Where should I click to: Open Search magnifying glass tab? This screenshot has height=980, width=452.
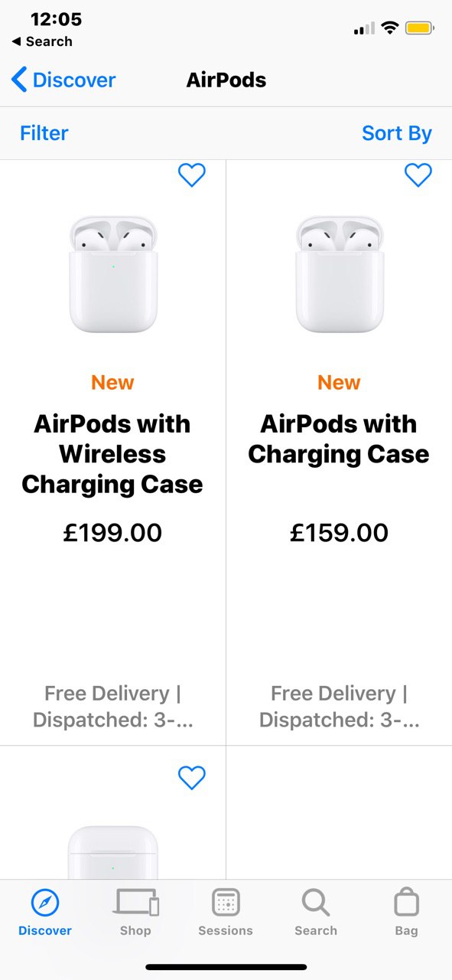click(316, 903)
